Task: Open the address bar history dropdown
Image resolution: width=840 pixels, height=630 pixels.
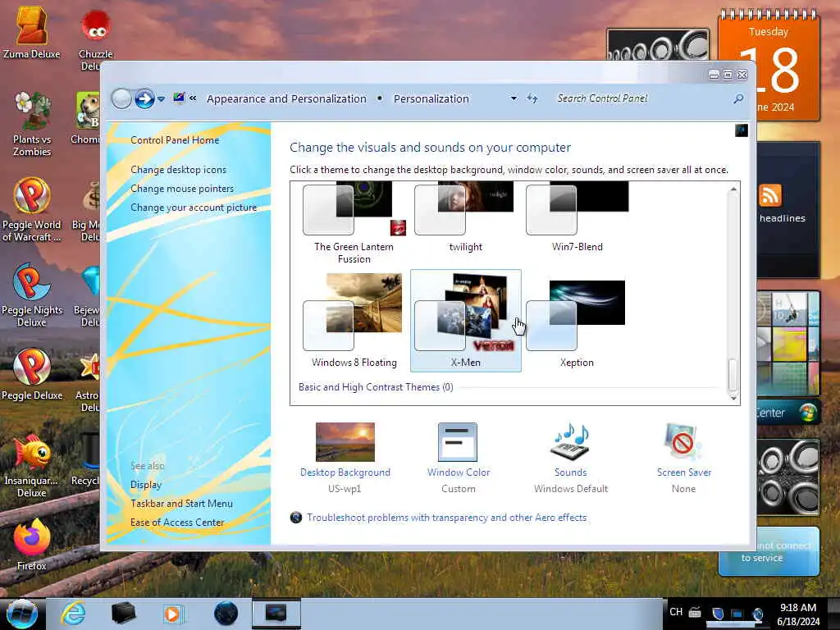Action: point(514,98)
